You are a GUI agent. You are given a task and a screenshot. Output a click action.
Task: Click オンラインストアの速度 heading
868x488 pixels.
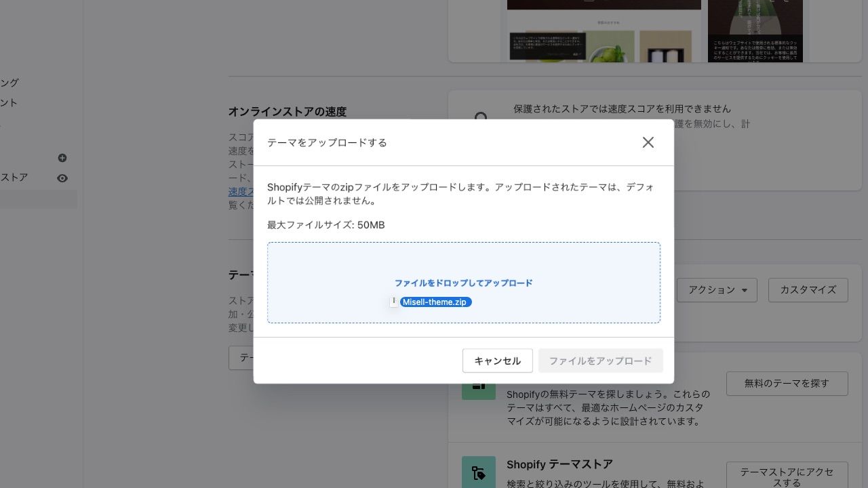click(x=287, y=112)
